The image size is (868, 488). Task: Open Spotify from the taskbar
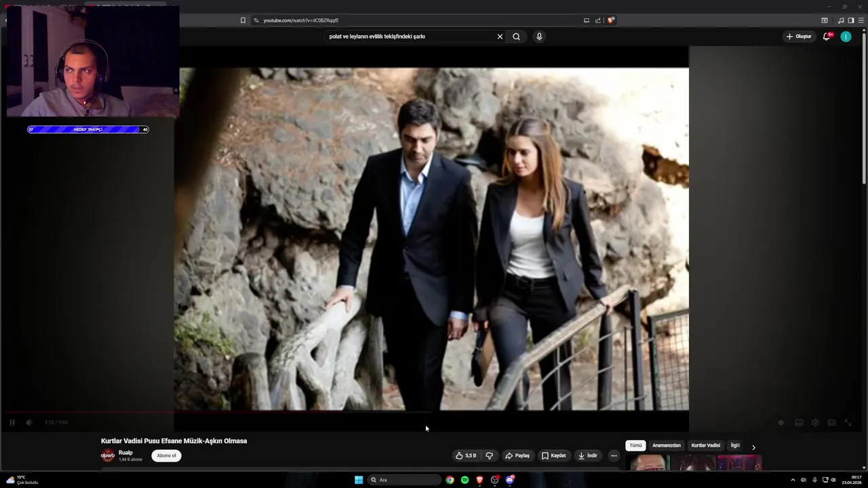pos(465,480)
